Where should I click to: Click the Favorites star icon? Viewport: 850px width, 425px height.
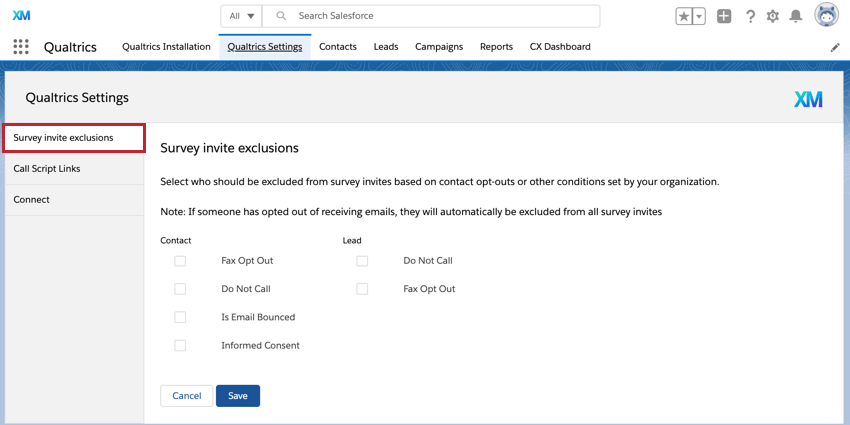click(x=685, y=17)
